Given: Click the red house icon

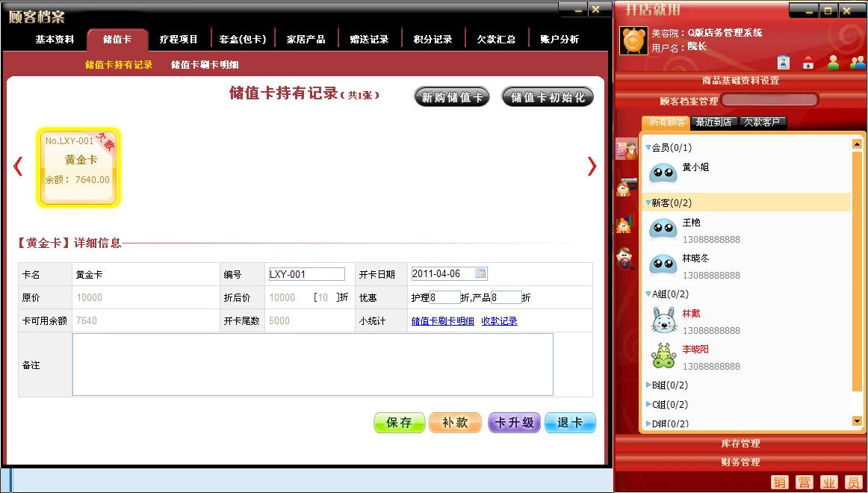Looking at the screenshot, I should (x=807, y=62).
